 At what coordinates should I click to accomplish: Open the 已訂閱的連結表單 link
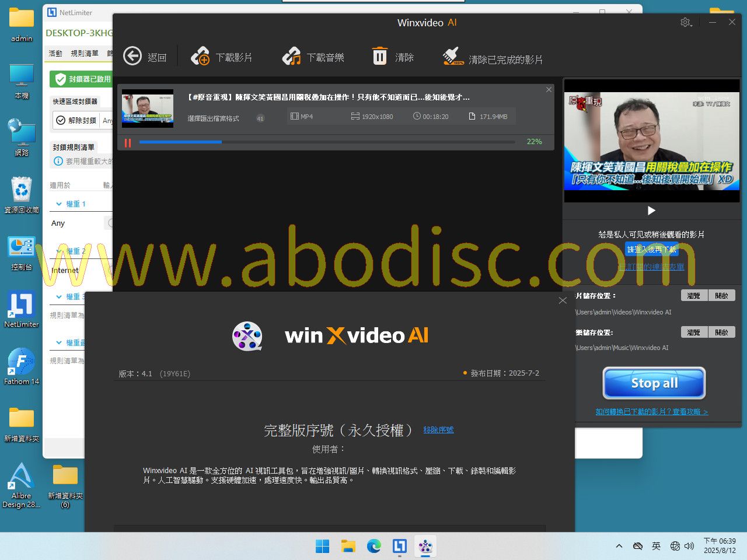651,267
